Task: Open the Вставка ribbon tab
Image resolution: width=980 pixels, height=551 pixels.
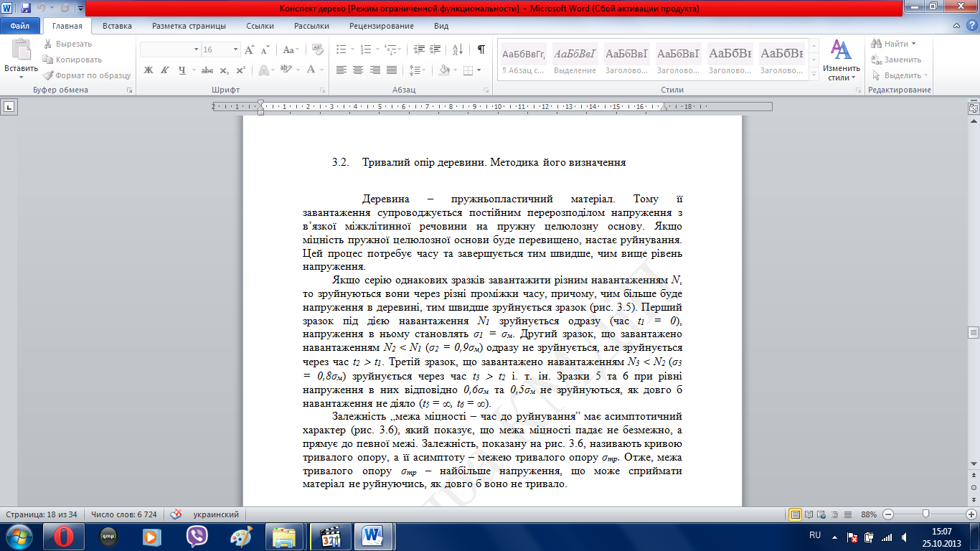Action: 117,26
